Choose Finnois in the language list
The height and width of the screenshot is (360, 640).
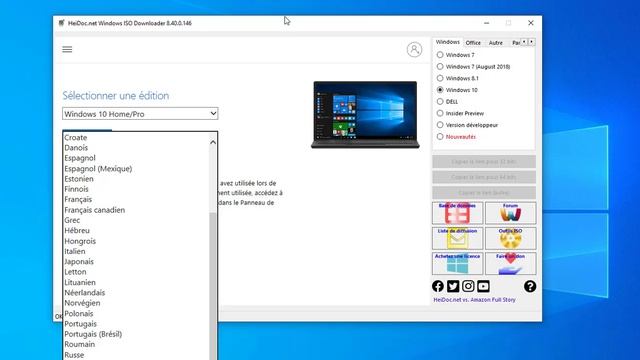tap(136, 189)
